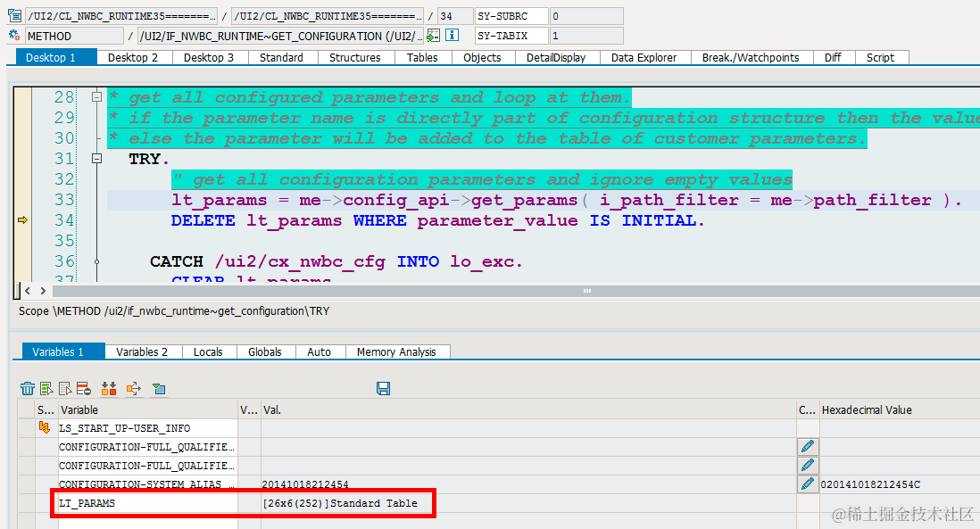The width and height of the screenshot is (980, 529).
Task: Click the value 20141018212454
Action: [x=305, y=484]
